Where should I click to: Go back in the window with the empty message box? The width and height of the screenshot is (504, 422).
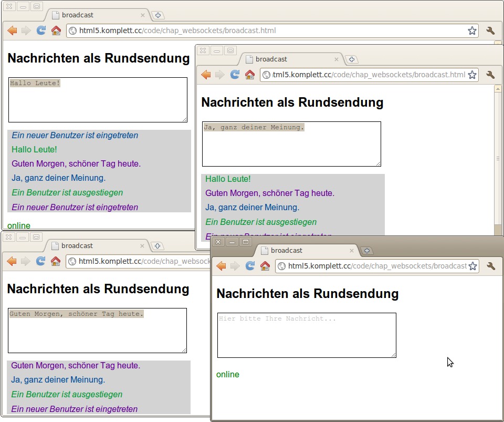221,266
